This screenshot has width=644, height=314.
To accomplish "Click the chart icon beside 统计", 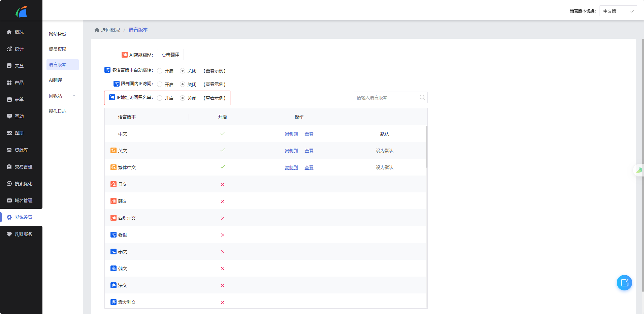I will click(9, 49).
